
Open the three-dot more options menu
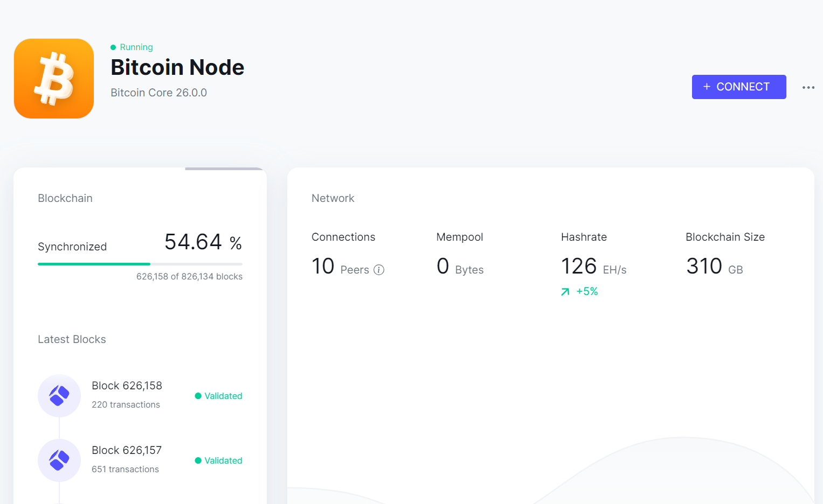pyautogui.click(x=808, y=87)
